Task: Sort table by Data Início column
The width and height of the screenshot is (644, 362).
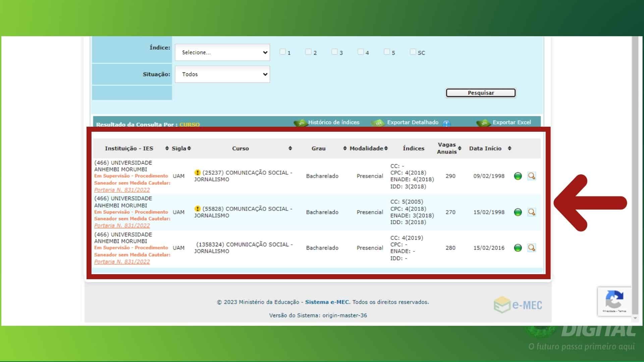Action: (x=509, y=148)
